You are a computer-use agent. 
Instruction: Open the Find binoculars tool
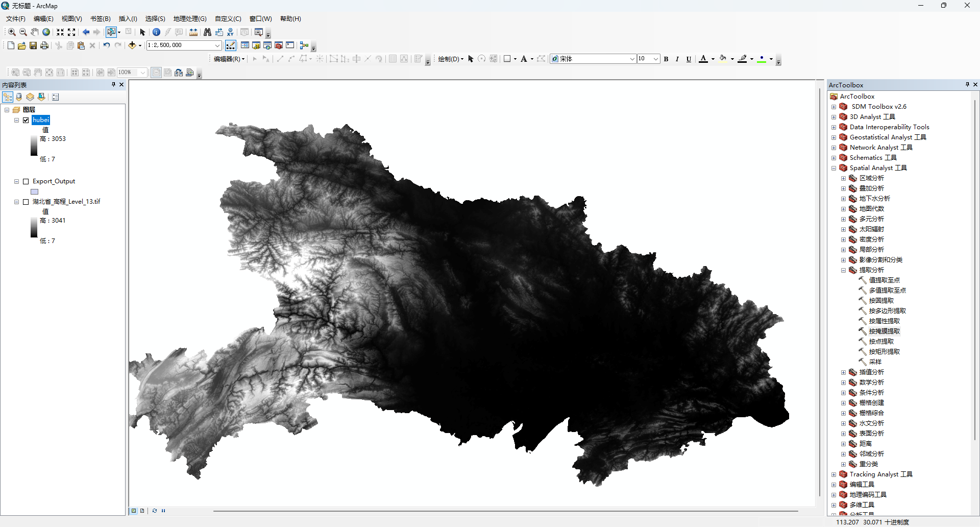[207, 32]
